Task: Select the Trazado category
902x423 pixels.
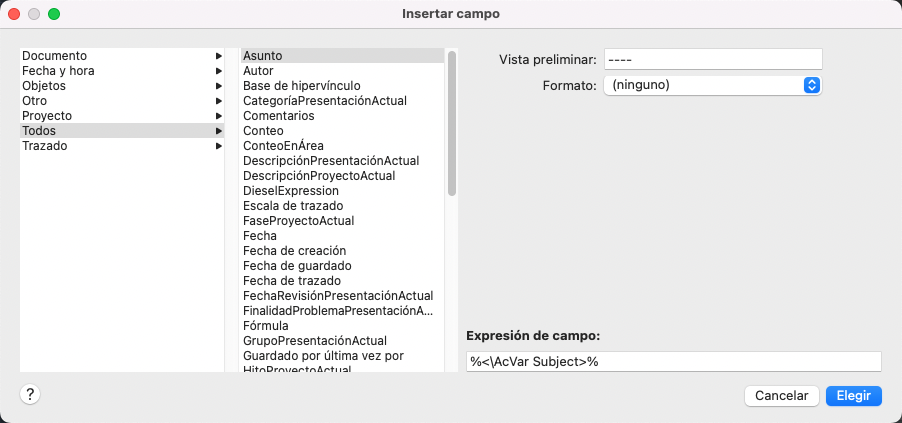Action: 45,146
